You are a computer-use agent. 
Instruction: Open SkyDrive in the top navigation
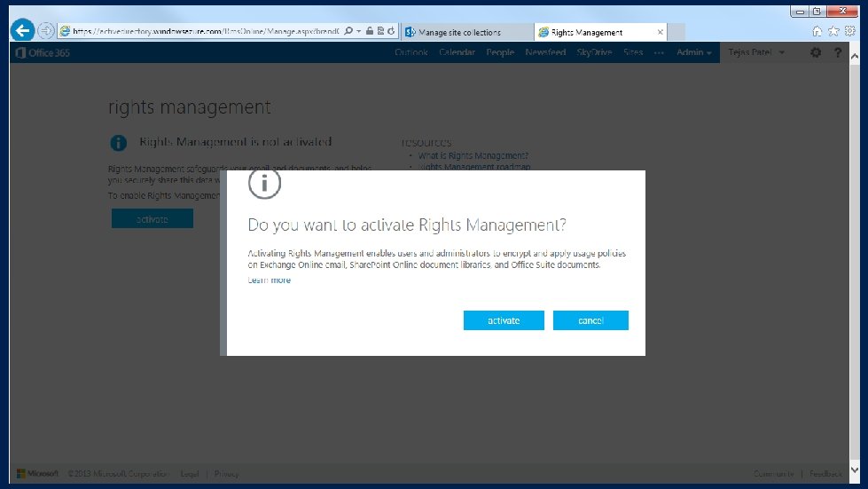(594, 52)
